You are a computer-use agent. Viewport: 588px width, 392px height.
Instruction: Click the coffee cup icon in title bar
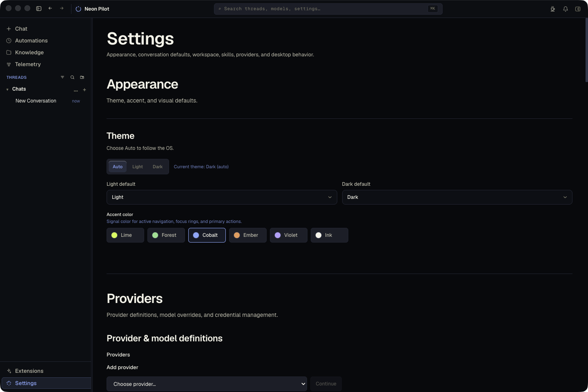[x=552, y=9]
